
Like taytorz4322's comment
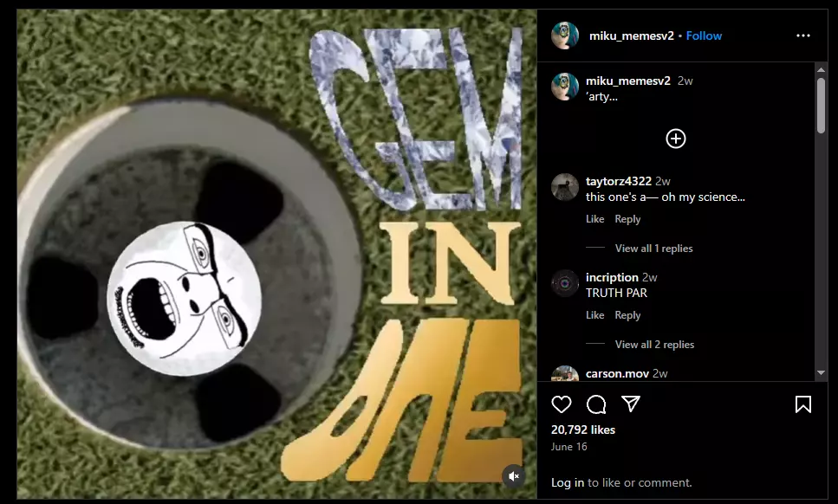click(594, 219)
